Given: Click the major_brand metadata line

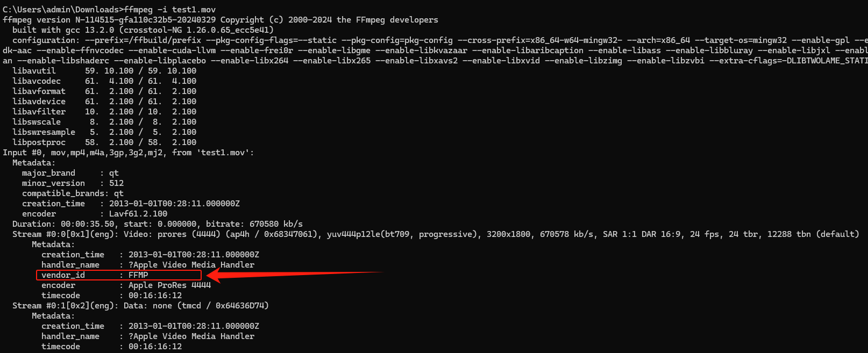Looking at the screenshot, I should [x=70, y=173].
